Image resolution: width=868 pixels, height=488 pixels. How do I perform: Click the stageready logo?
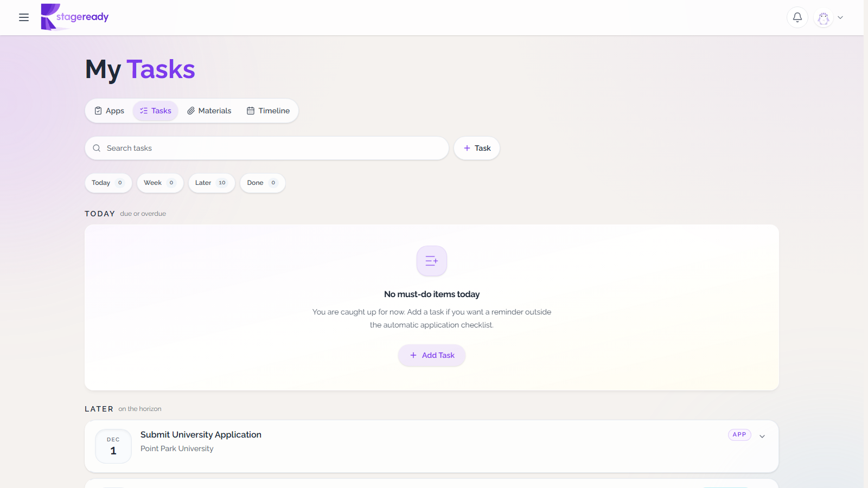75,17
